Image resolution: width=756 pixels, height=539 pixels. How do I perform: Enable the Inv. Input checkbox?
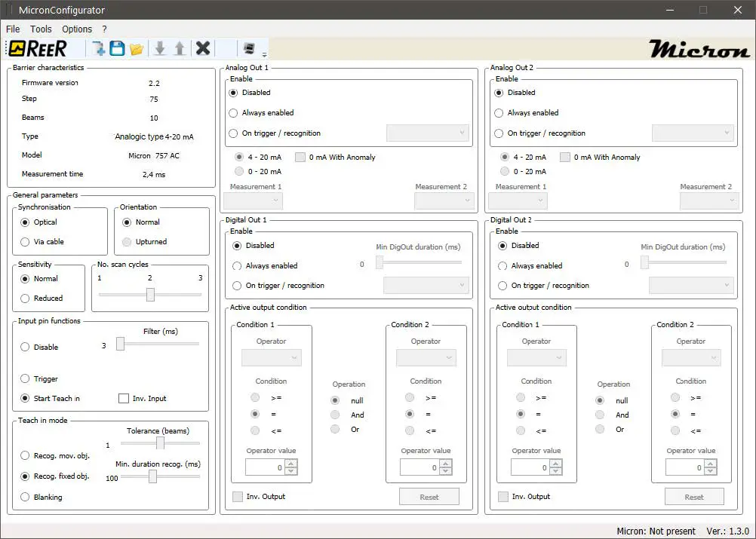click(x=124, y=399)
